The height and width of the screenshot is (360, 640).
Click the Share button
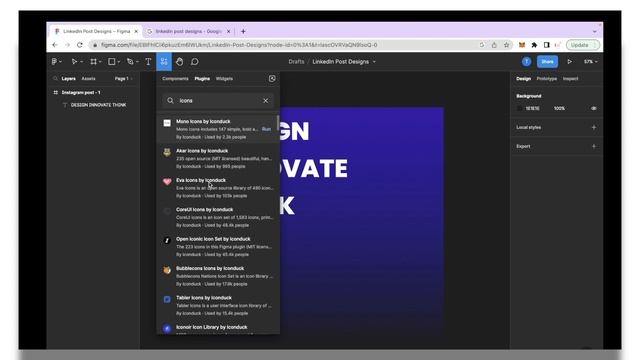pyautogui.click(x=547, y=62)
